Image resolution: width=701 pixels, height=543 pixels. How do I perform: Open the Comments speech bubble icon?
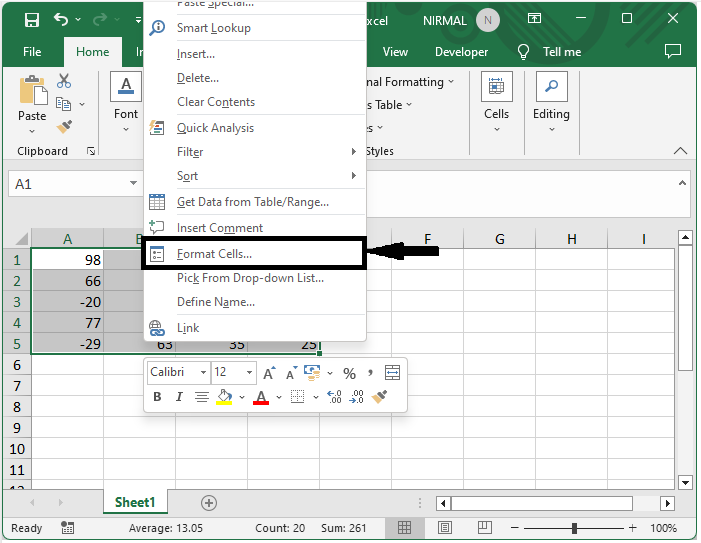coord(672,51)
